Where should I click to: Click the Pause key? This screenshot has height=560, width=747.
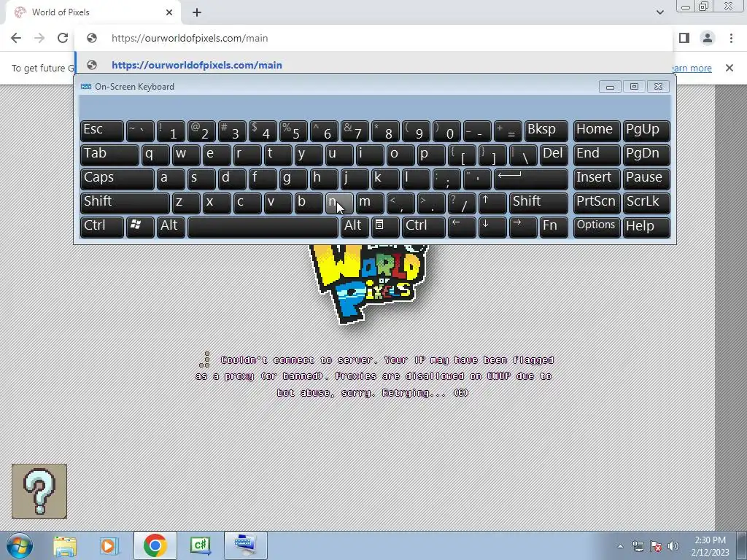click(646, 179)
